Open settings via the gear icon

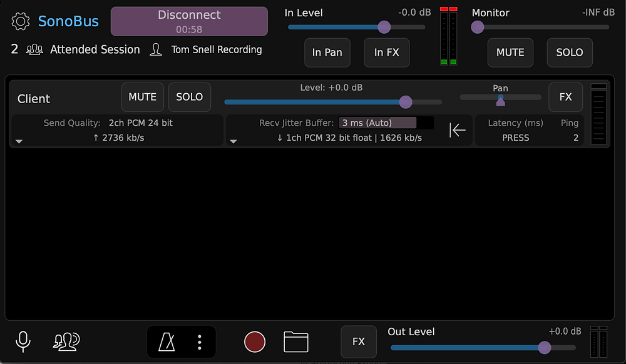[21, 21]
